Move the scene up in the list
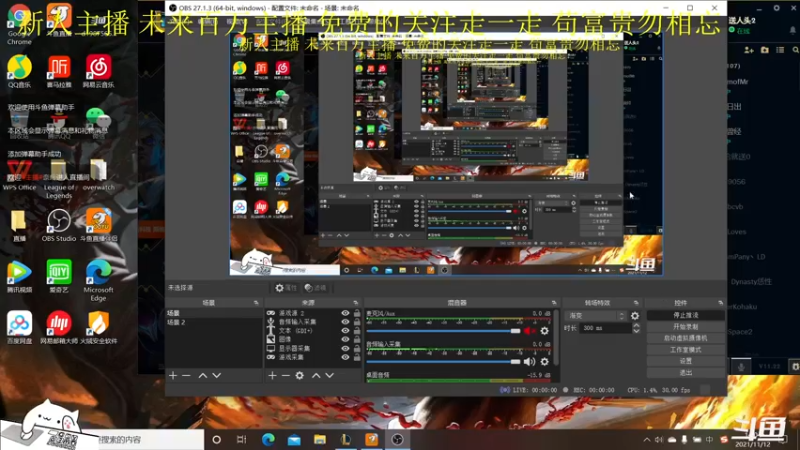The width and height of the screenshot is (800, 450). [203, 376]
